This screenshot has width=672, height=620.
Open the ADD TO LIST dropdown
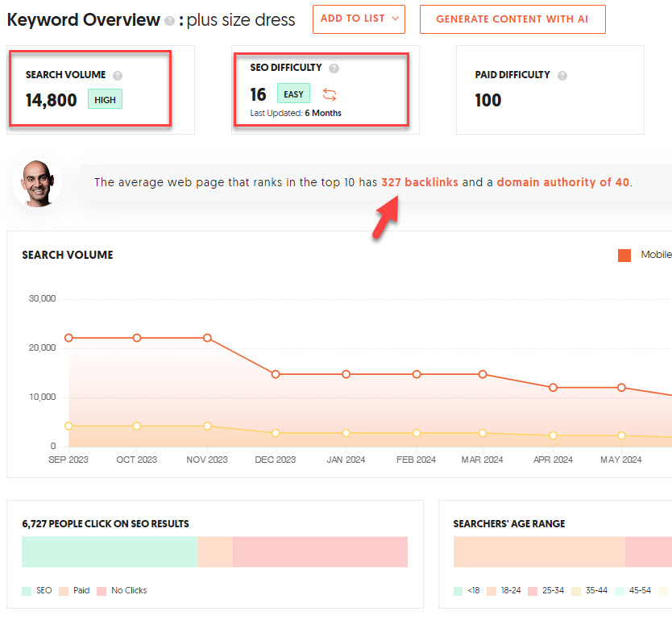359,19
